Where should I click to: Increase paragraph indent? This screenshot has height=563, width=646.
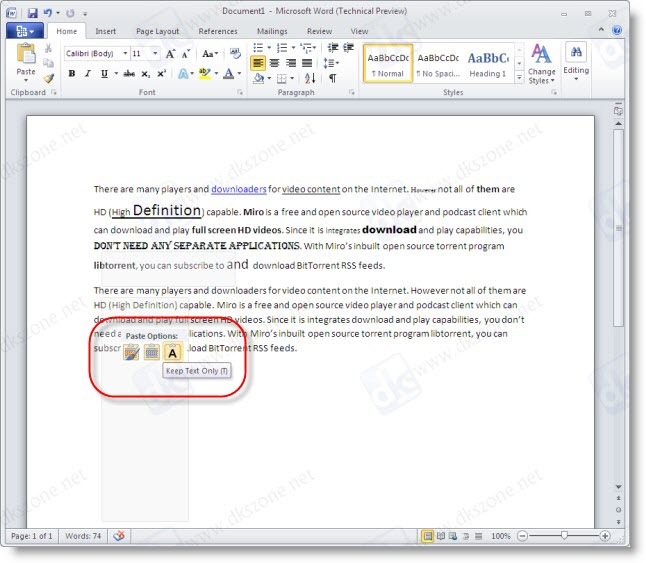(x=349, y=47)
